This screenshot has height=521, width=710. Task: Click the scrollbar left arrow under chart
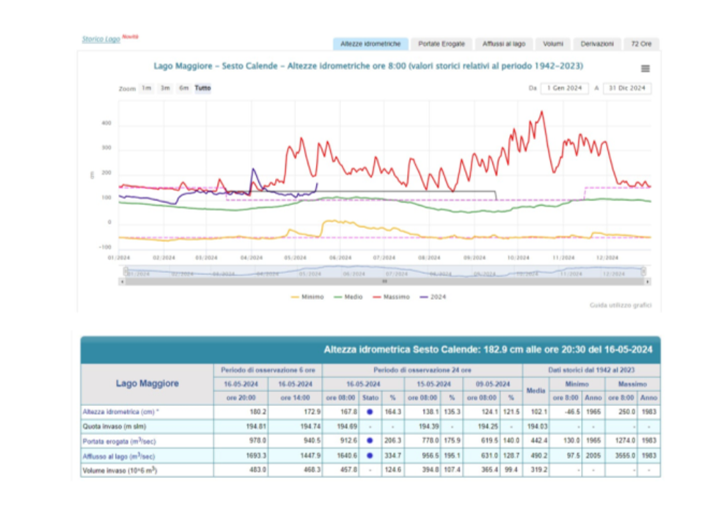(122, 282)
